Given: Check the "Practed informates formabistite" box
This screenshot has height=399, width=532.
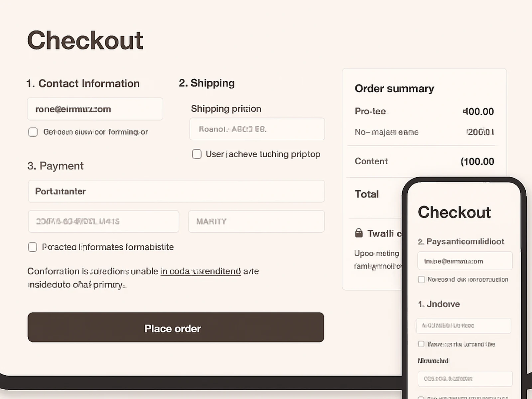Looking at the screenshot, I should point(33,247).
